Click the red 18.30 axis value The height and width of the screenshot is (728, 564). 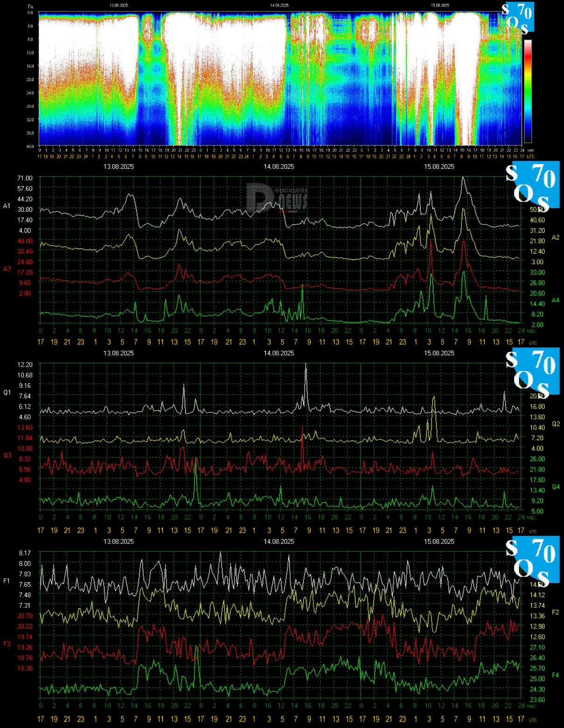click(x=25, y=668)
